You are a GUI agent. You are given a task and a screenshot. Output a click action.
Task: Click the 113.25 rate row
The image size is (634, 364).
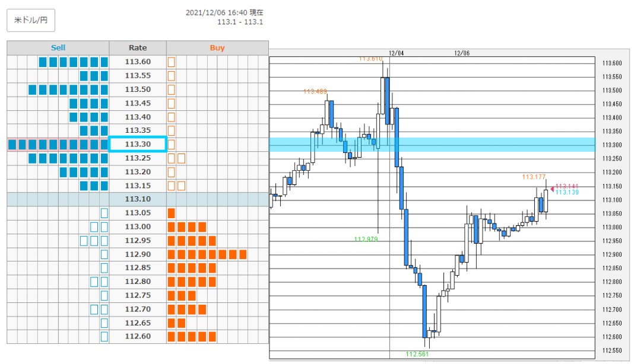click(x=138, y=158)
